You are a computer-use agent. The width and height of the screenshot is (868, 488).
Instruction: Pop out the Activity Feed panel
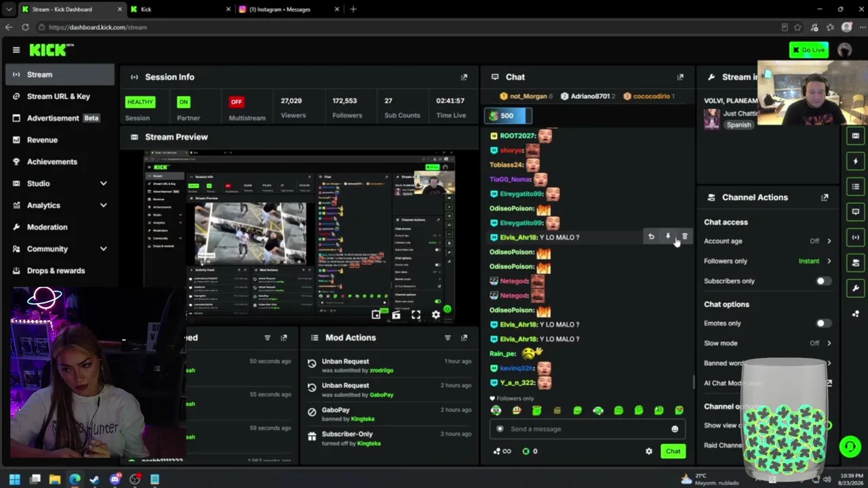pyautogui.click(x=283, y=338)
